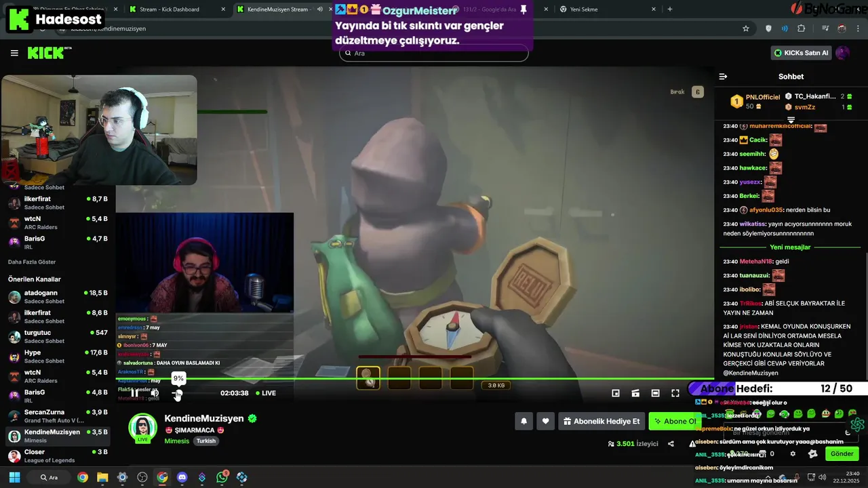Click muharremkilicofficial username in chat
Screen dimensions: 868x488
[778, 126]
